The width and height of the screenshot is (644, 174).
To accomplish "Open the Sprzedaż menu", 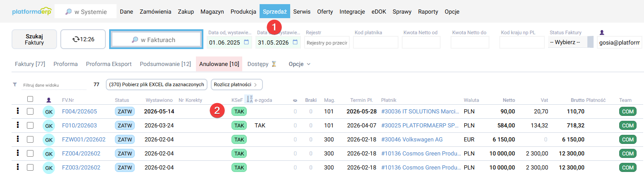I will [275, 12].
